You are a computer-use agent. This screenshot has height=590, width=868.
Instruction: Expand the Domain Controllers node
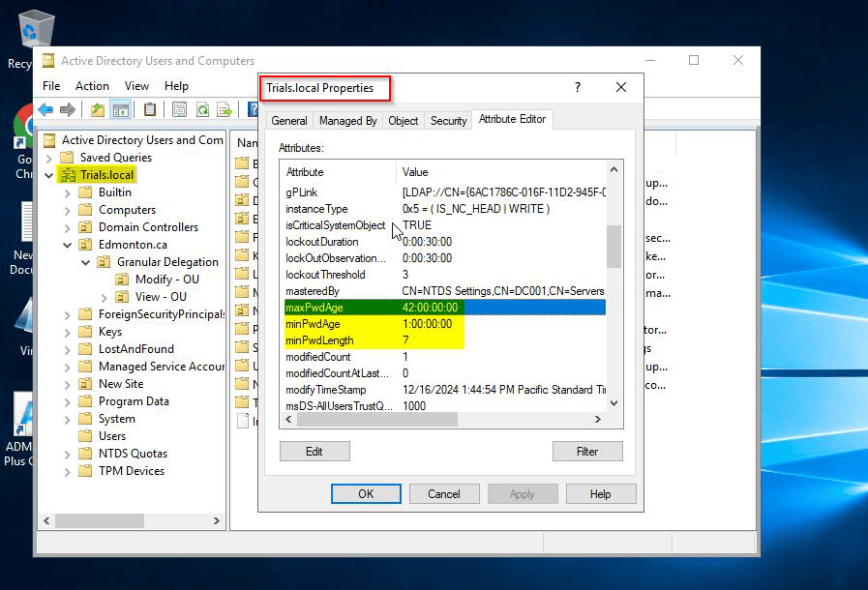67,228
